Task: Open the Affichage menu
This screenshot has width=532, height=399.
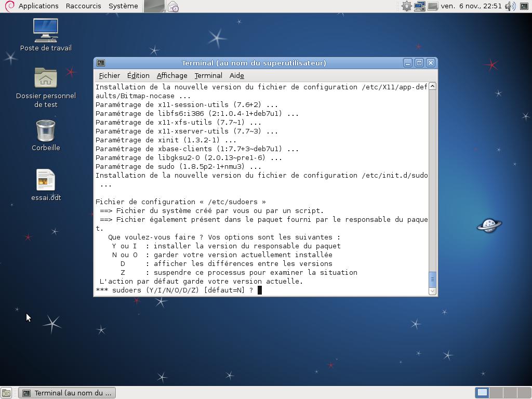Action: (x=172, y=75)
